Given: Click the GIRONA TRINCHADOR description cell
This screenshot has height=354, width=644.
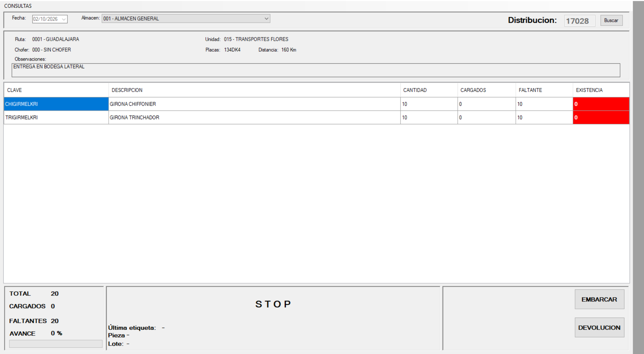Looking at the screenshot, I should coord(254,118).
